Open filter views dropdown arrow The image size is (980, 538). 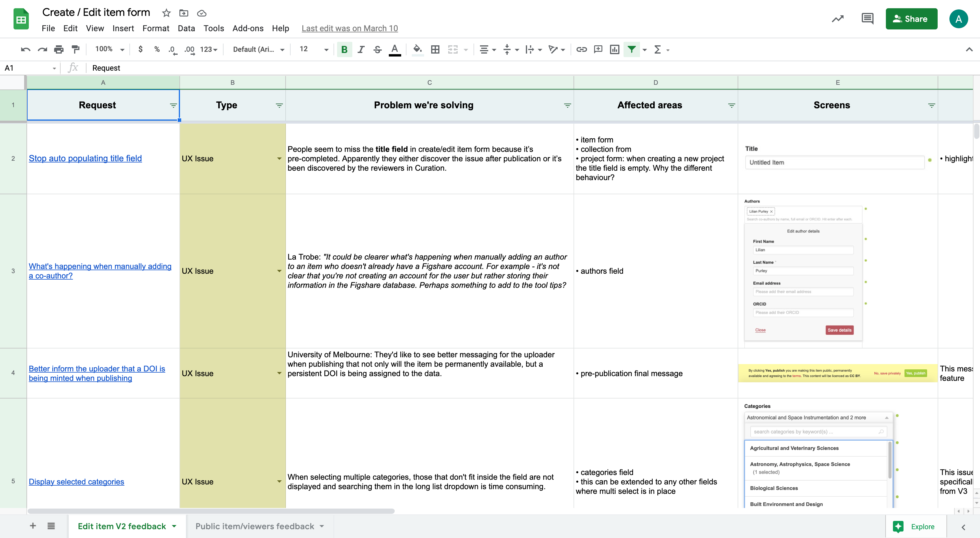click(644, 50)
